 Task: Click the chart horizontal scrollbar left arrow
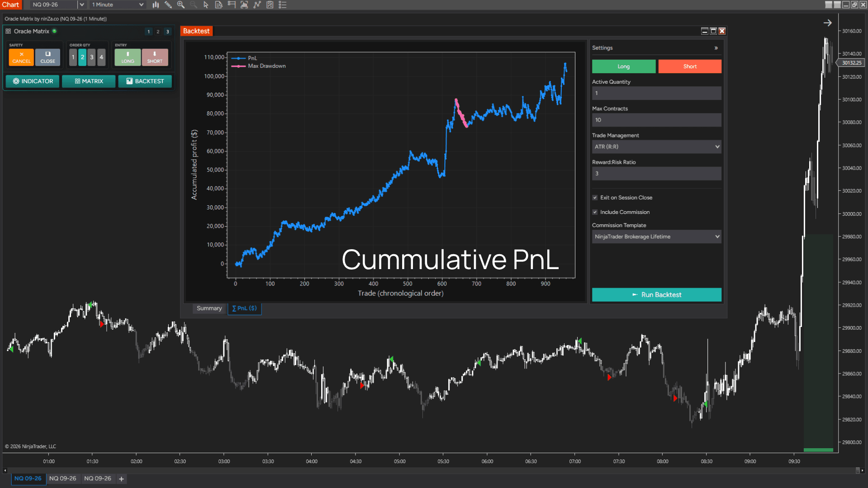click(5, 470)
